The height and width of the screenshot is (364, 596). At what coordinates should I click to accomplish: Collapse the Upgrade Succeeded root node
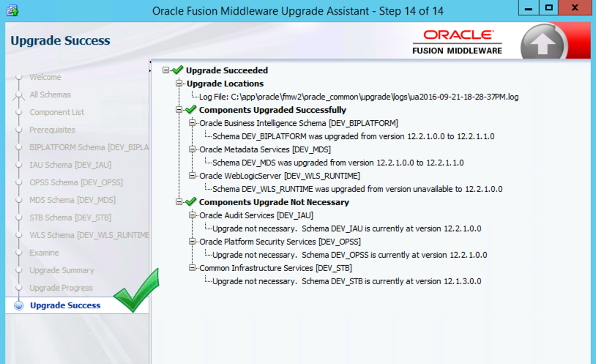[165, 70]
